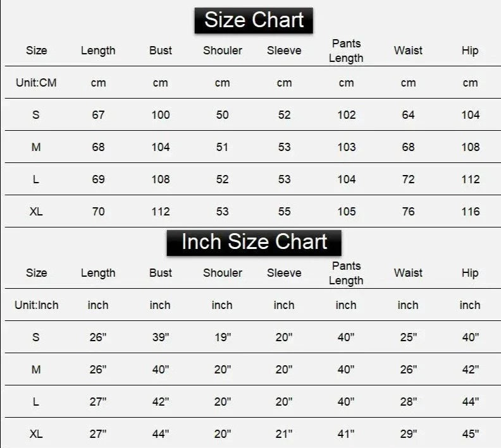Select the Bust header in cm chart

click(x=161, y=51)
